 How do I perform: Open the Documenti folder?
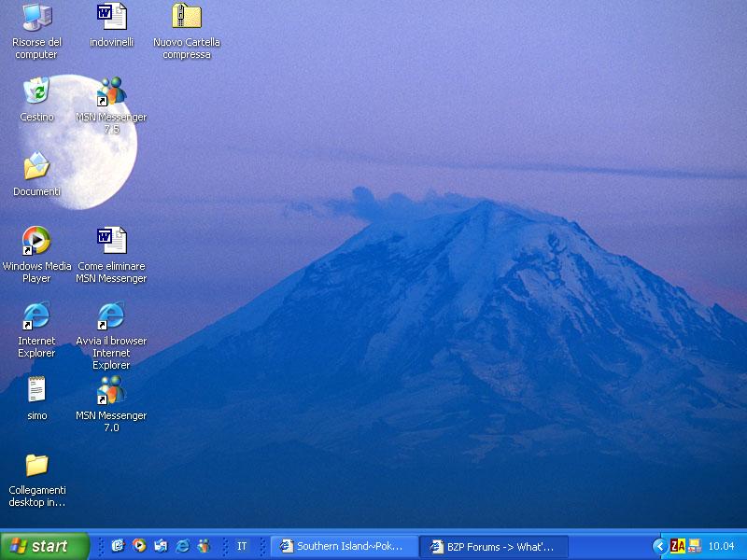pyautogui.click(x=36, y=168)
